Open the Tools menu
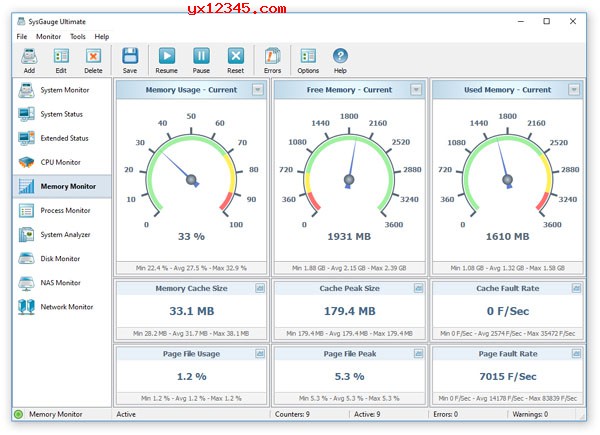This screenshot has width=600, height=435. pyautogui.click(x=78, y=37)
